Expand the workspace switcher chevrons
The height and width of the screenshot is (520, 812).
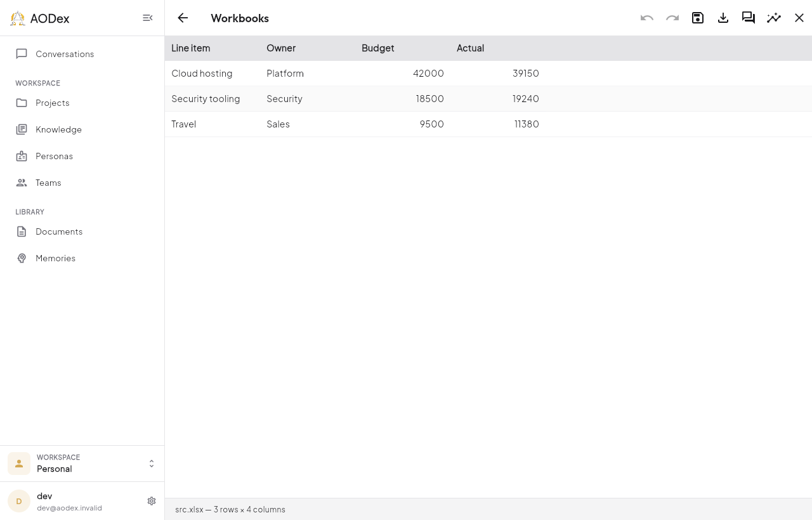pos(152,464)
